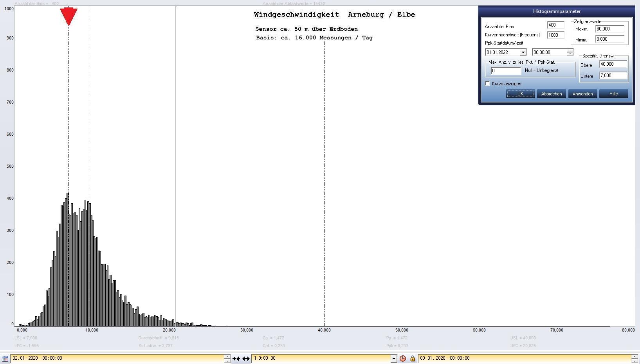This screenshot has width=640, height=364.
Task: Focus the Zellgrenzwerte Minim. field
Action: (609, 39)
